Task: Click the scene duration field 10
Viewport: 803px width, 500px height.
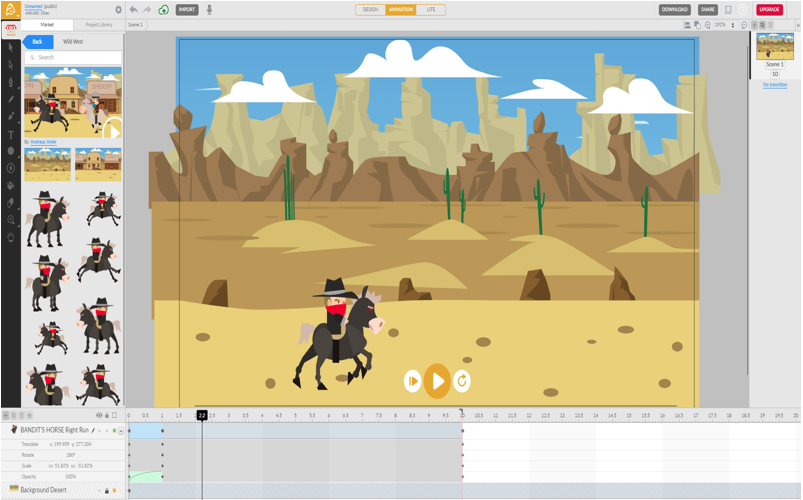Action: (775, 74)
